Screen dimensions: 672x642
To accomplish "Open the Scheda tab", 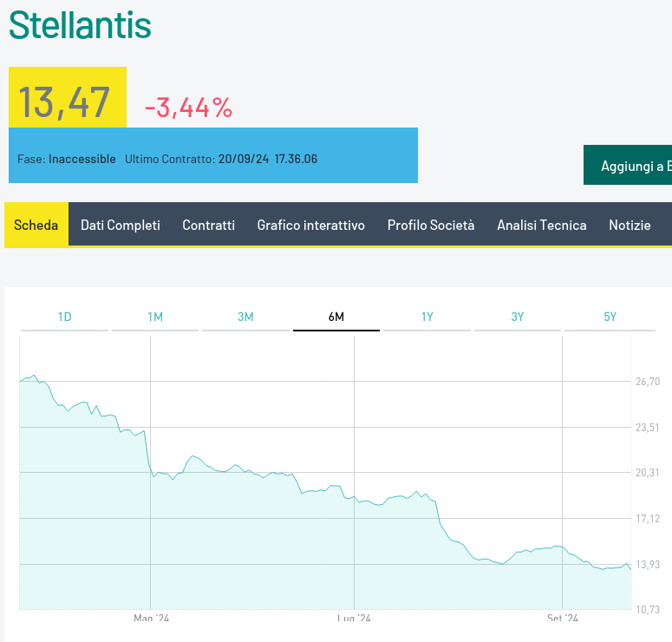I will tap(36, 225).
